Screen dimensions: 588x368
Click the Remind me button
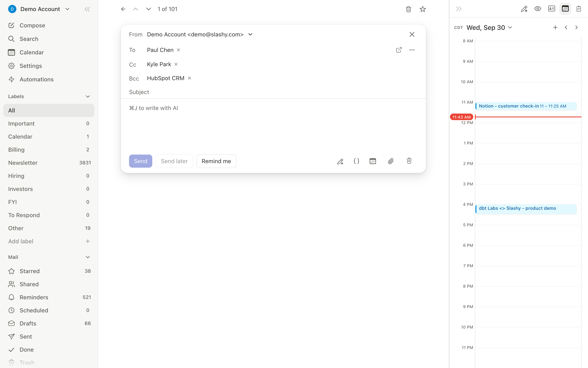tap(216, 161)
